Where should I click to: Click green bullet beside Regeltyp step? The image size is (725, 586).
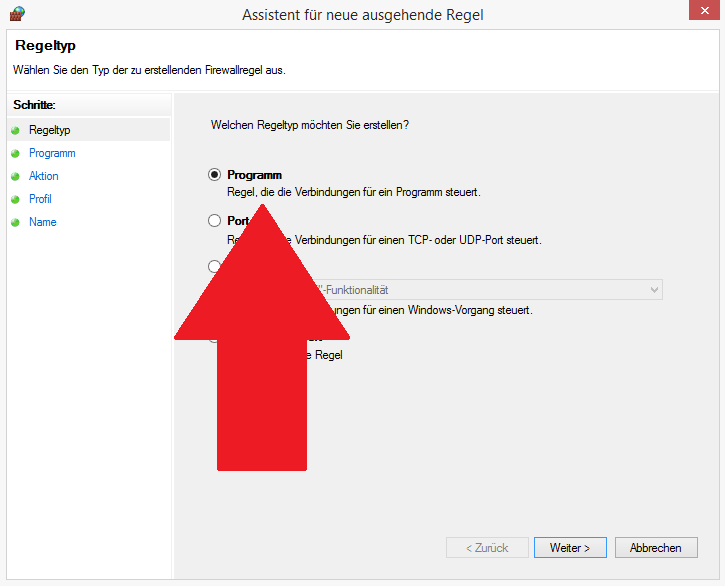pyautogui.click(x=16, y=130)
